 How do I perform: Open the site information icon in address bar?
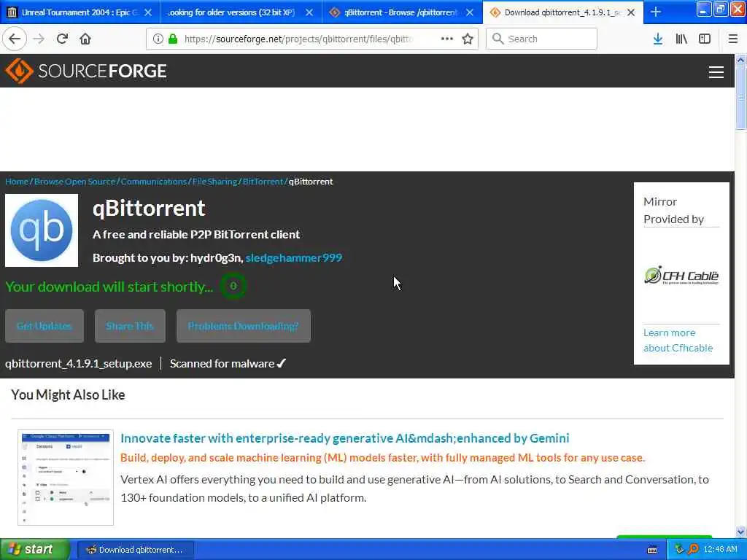[158, 39]
